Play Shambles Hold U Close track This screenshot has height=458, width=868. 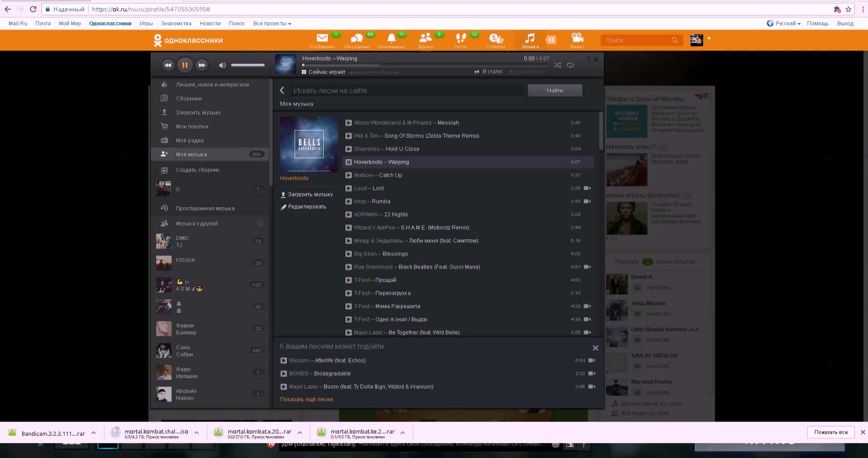click(x=349, y=149)
